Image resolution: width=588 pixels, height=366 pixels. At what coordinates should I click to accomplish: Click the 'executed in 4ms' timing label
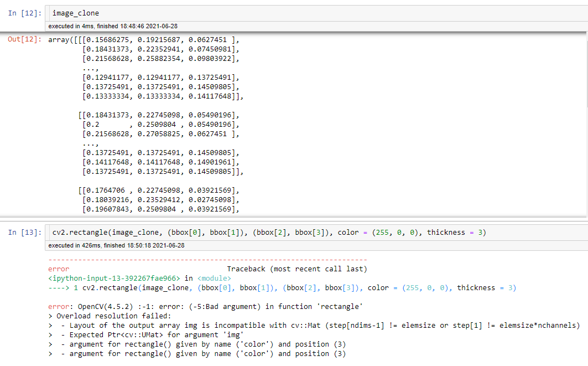113,26
